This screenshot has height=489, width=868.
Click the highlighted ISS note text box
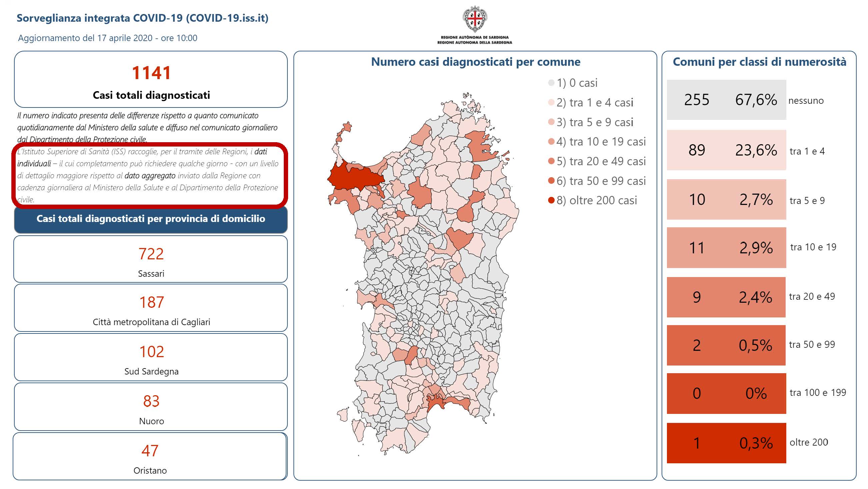150,175
